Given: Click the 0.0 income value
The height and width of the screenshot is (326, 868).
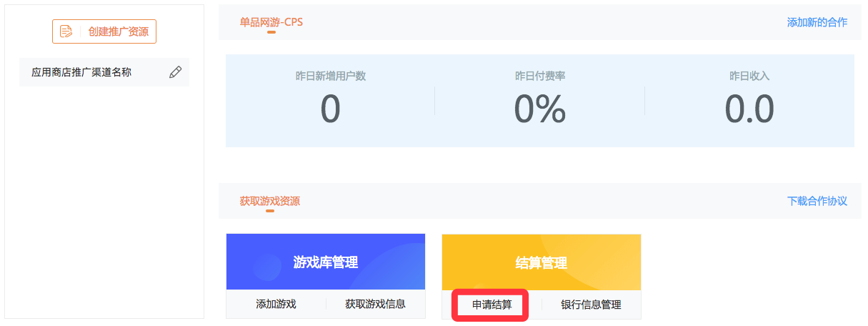Looking at the screenshot, I should [749, 109].
